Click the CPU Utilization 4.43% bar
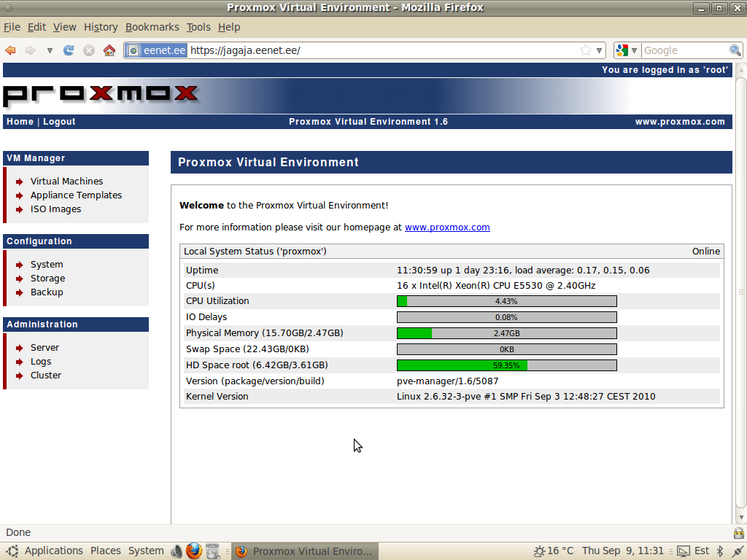Viewport: 747px width, 560px height. tap(507, 301)
